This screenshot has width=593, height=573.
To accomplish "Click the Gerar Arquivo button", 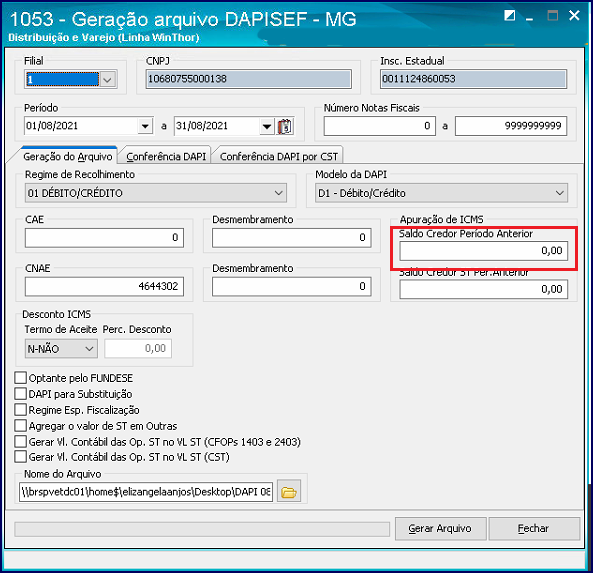I will (x=440, y=528).
